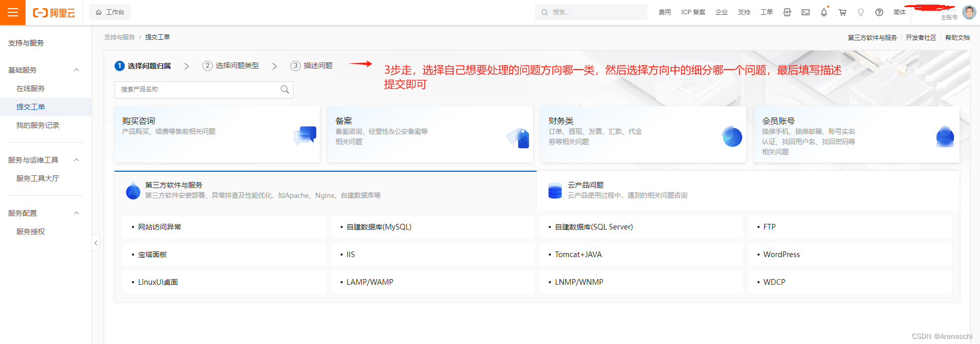Choose the 财务类 category card
980x344 pixels.
(643, 134)
